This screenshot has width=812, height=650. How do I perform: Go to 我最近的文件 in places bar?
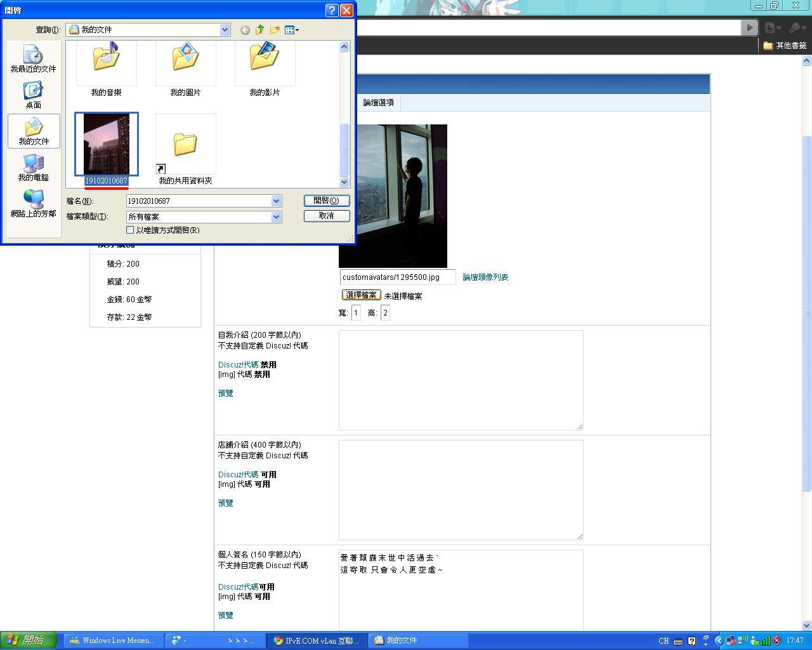(34, 59)
